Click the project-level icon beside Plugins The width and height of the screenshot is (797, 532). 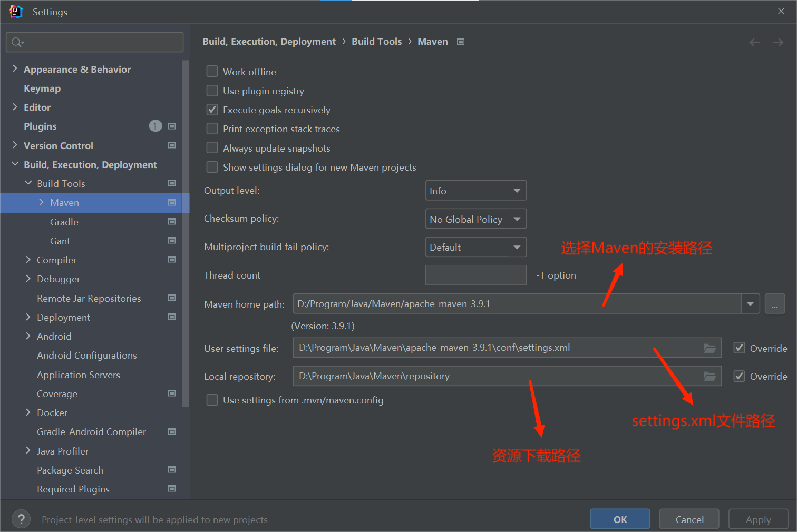[172, 126]
